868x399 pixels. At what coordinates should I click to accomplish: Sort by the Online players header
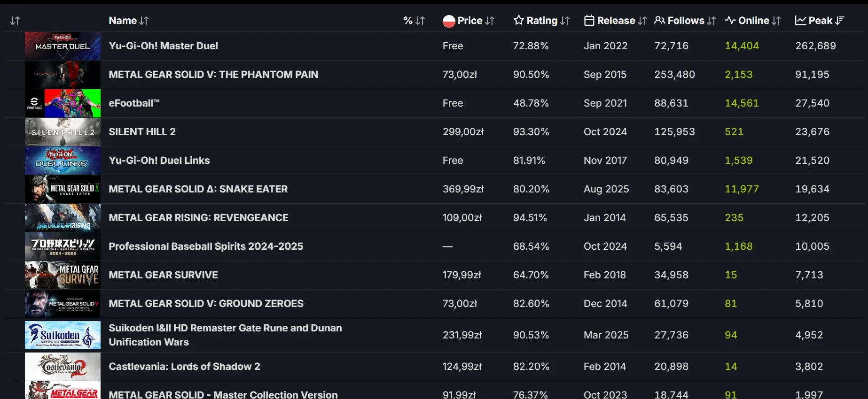pos(753,21)
